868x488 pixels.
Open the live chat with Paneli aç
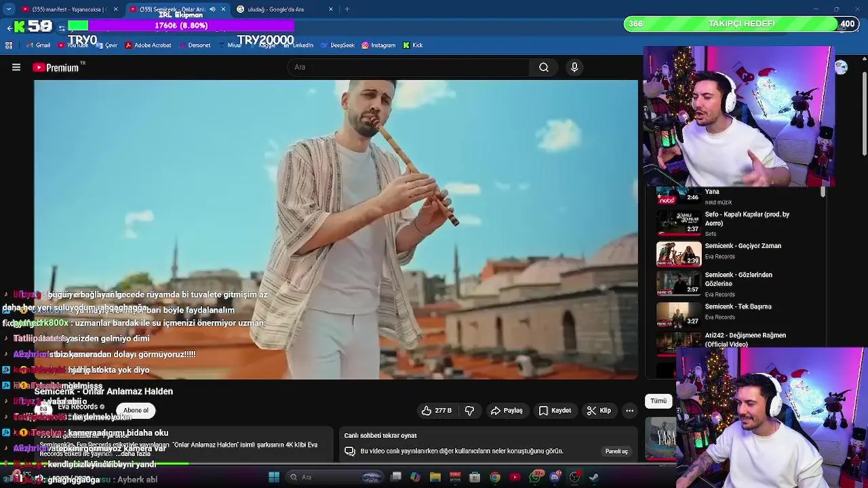(x=616, y=451)
